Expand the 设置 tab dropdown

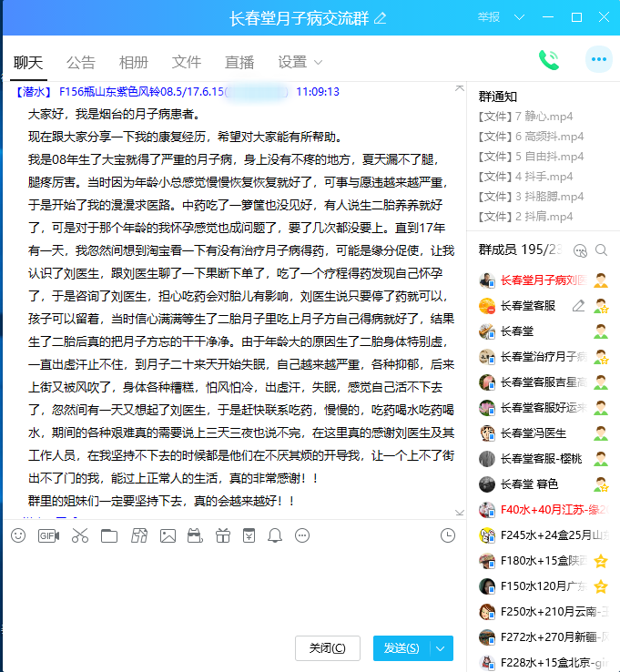318,63
